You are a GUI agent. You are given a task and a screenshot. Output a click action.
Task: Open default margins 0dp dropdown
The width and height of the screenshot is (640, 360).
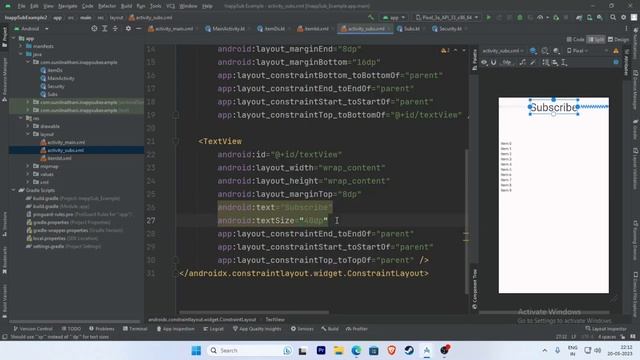coord(507,62)
